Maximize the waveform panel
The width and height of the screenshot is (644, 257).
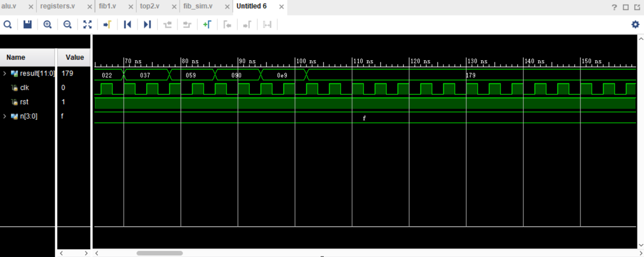tap(626, 7)
